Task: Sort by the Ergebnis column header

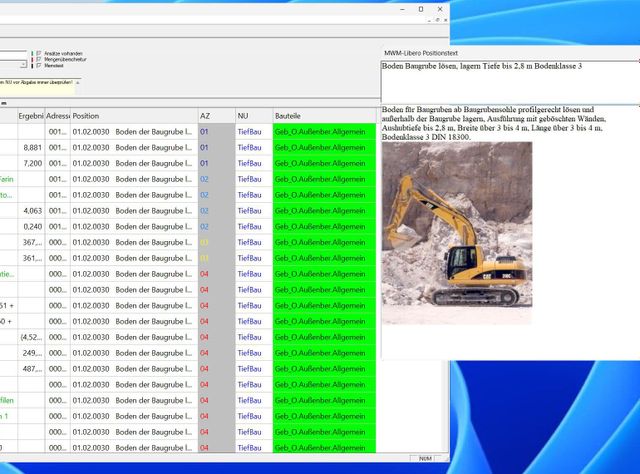Action: pos(31,116)
